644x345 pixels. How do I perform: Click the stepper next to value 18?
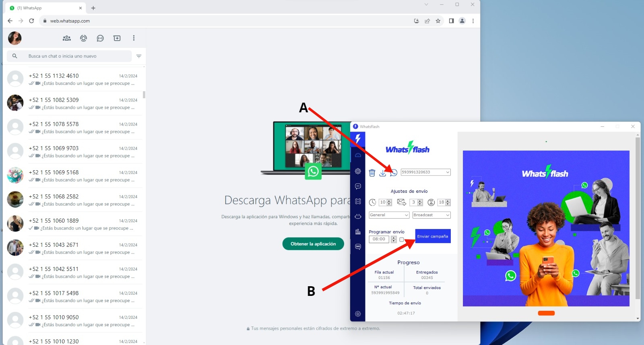tap(448, 202)
